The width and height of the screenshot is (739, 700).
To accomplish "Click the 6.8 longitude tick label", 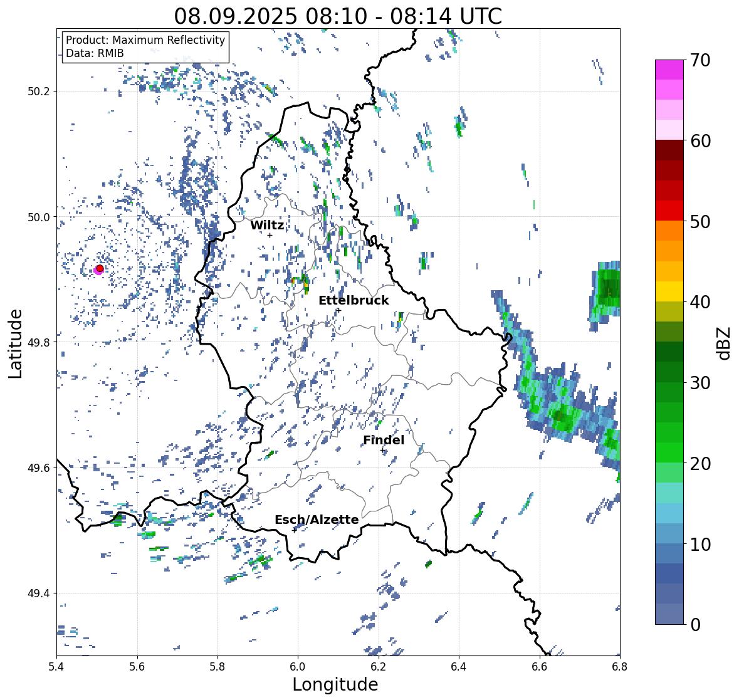I will 620,667.
